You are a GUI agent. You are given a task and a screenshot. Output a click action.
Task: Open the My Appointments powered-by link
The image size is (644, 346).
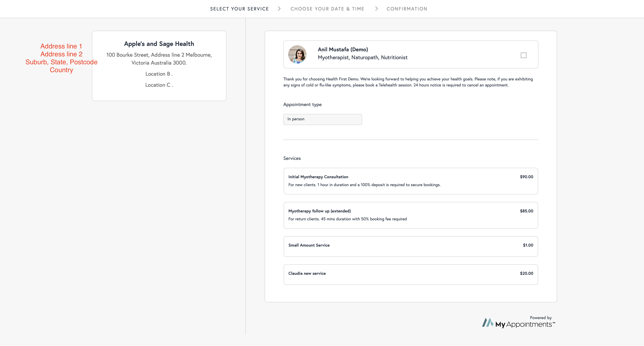pyautogui.click(x=525, y=324)
